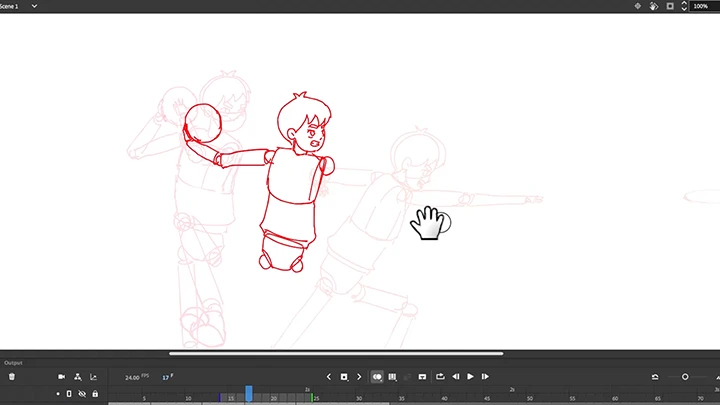This screenshot has height=405, width=720.
Task: Click the rotation tool icon in top bar
Action: 653,6
